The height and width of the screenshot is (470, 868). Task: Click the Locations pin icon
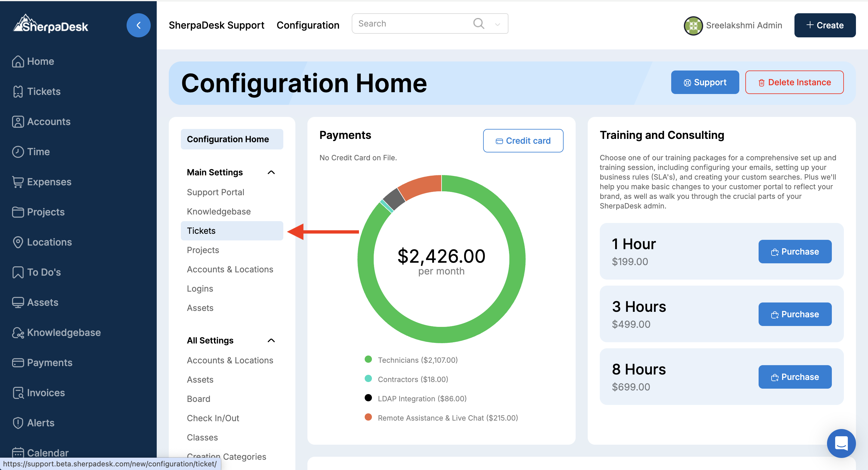coord(18,242)
